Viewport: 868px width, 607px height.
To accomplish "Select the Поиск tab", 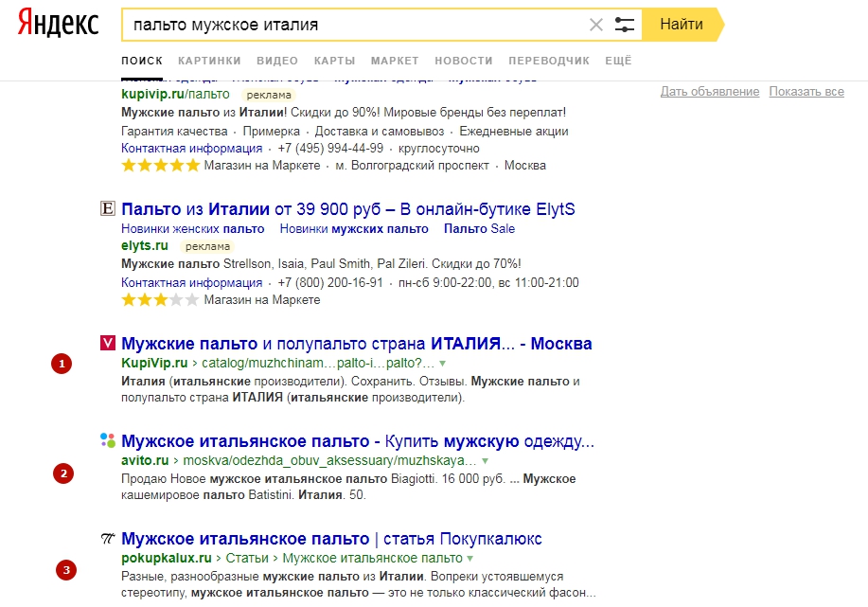I will click(142, 61).
